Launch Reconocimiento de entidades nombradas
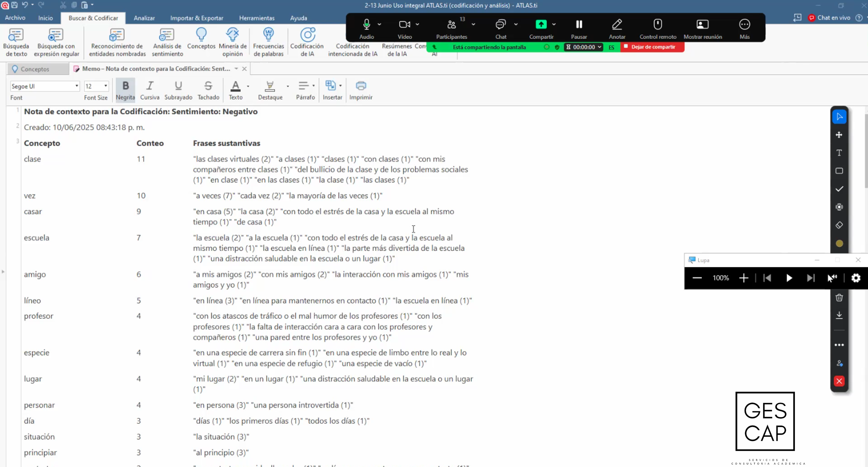868x467 pixels. 117,42
